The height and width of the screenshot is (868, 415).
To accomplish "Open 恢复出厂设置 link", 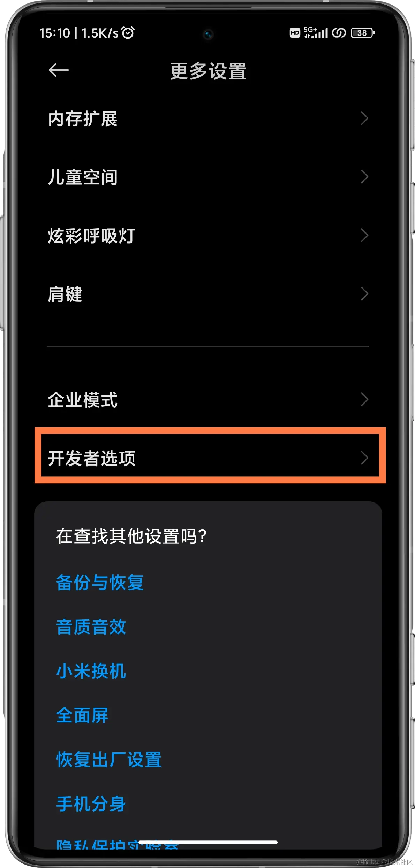I will coord(109,760).
